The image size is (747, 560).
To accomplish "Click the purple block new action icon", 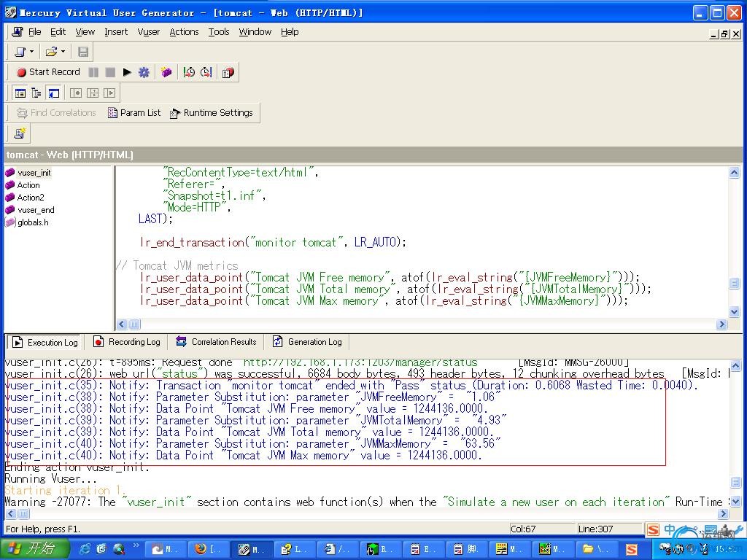I will (x=166, y=72).
